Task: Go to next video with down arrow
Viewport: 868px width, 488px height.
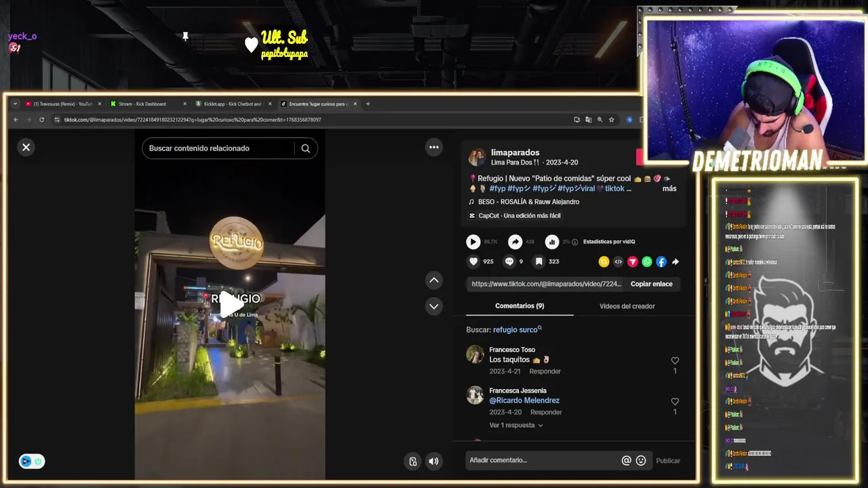Action: [x=434, y=306]
